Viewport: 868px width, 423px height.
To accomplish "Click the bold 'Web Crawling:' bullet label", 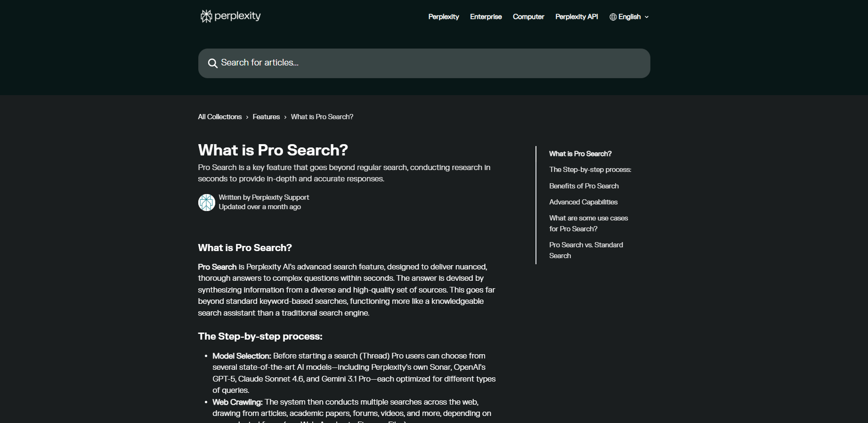I will tap(237, 402).
